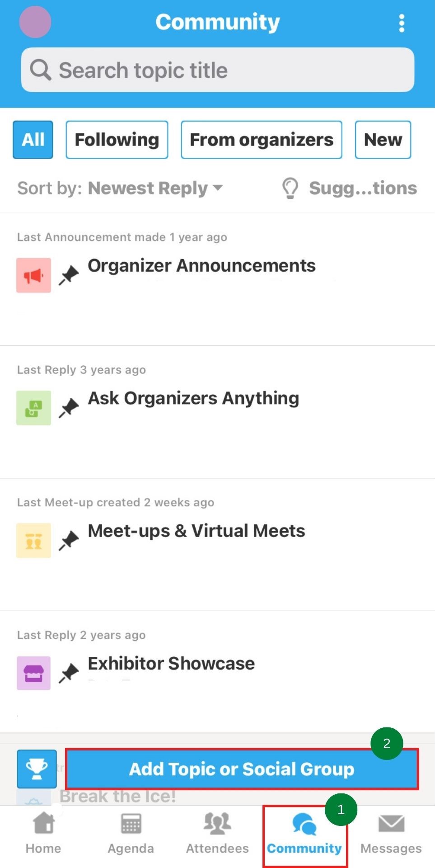Click the purple exhibitor storefront icon
This screenshot has height=868, width=435.
(x=34, y=673)
